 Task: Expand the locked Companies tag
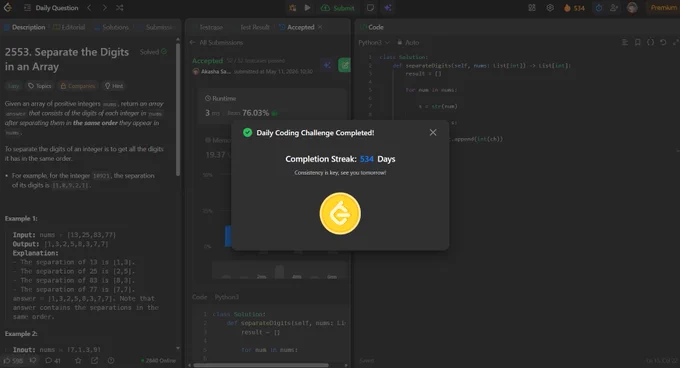point(78,86)
